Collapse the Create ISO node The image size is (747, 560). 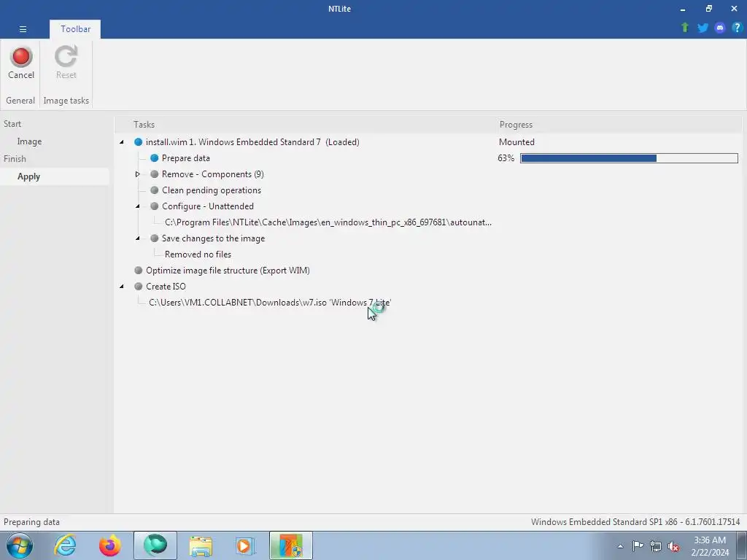122,286
